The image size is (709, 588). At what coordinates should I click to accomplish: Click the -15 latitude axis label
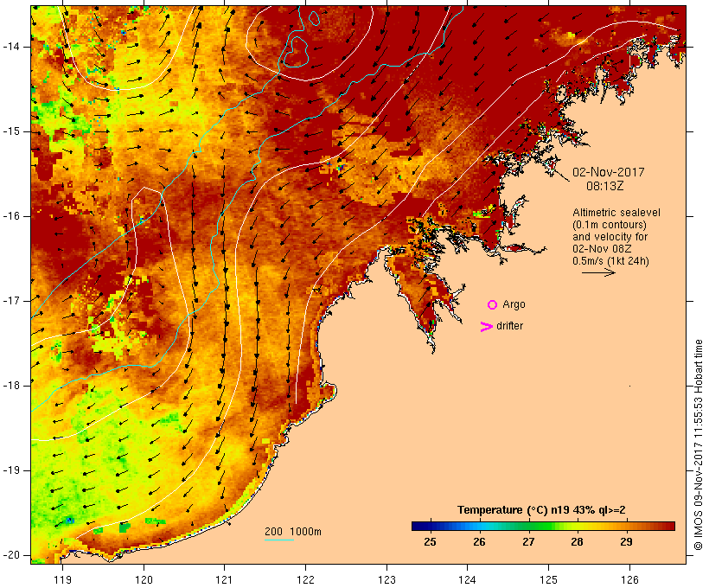(10, 131)
